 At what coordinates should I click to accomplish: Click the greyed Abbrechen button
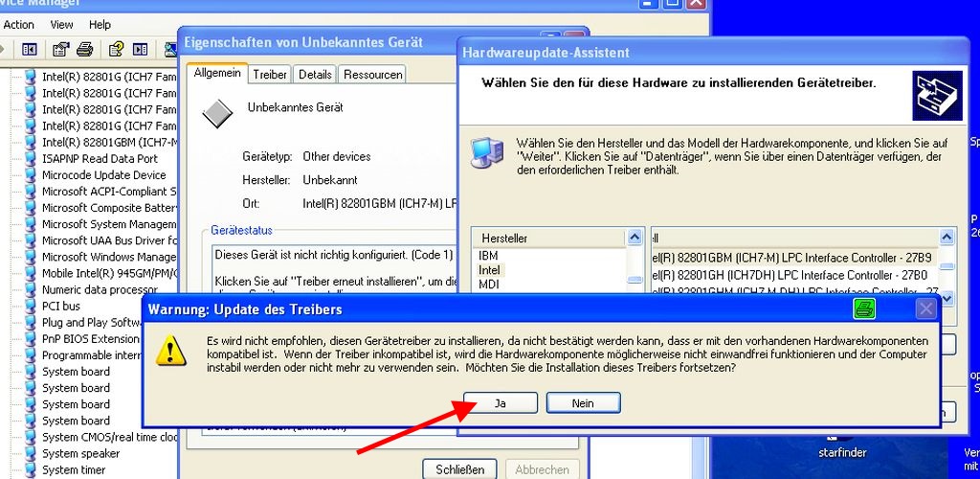(543, 469)
